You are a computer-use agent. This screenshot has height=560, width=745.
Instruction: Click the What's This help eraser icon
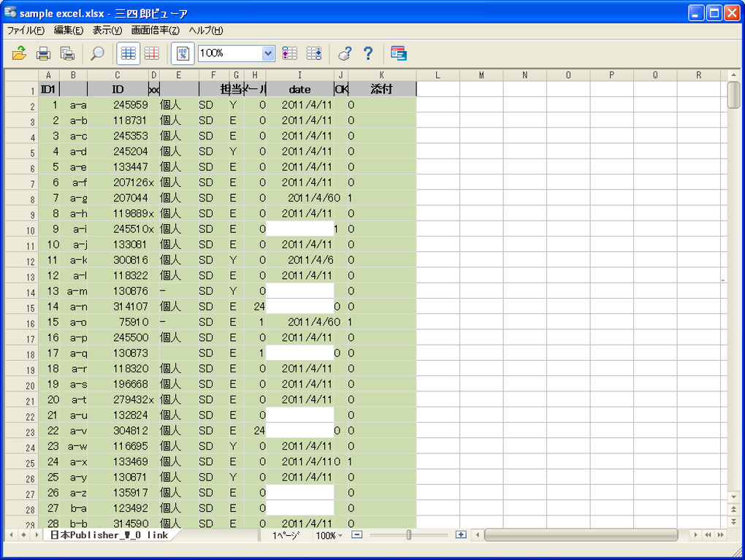pyautogui.click(x=345, y=53)
